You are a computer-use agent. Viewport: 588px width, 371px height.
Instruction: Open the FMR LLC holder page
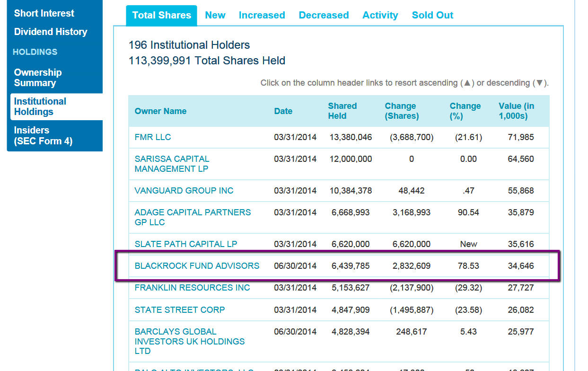(153, 137)
